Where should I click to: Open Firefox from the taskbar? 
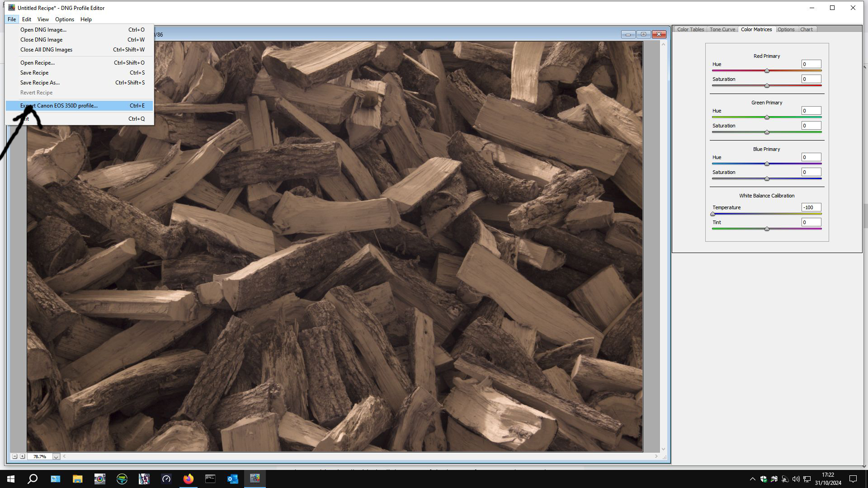click(188, 479)
